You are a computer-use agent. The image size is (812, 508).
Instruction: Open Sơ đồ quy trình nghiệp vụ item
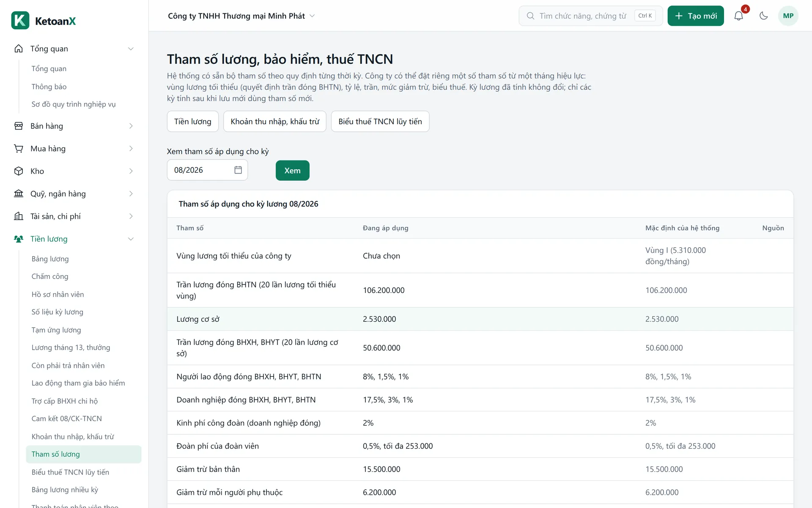pyautogui.click(x=74, y=104)
